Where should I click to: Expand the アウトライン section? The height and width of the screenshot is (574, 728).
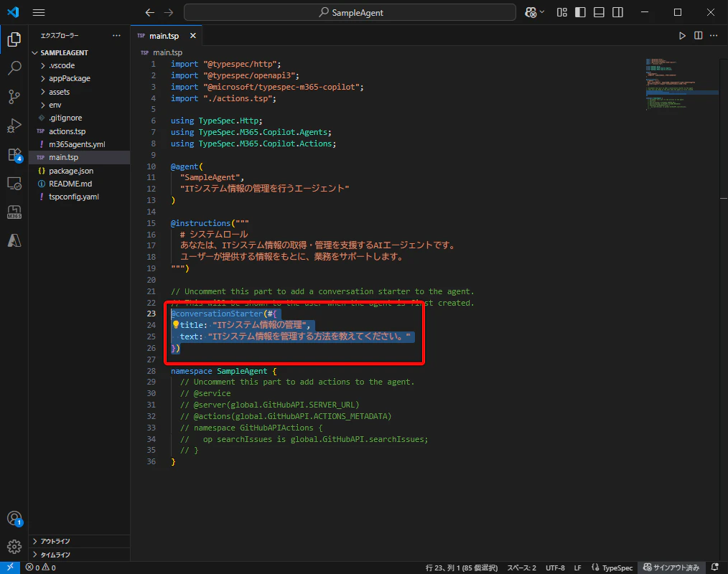(79, 542)
